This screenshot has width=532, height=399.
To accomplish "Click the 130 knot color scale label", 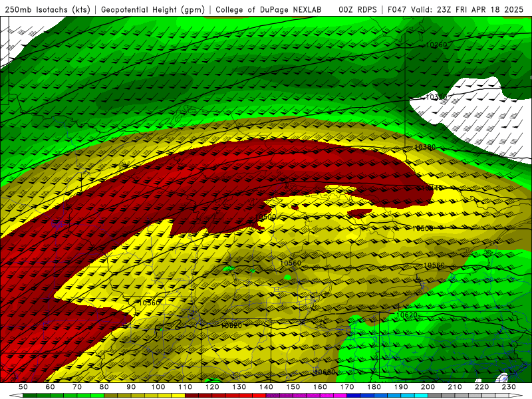I will pyautogui.click(x=239, y=387).
